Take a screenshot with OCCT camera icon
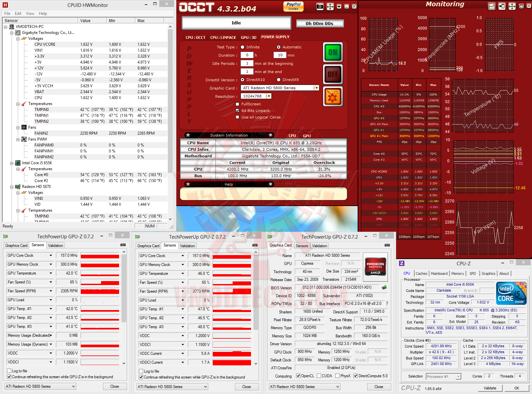This screenshot has width=532, height=394. tap(320, 7)
